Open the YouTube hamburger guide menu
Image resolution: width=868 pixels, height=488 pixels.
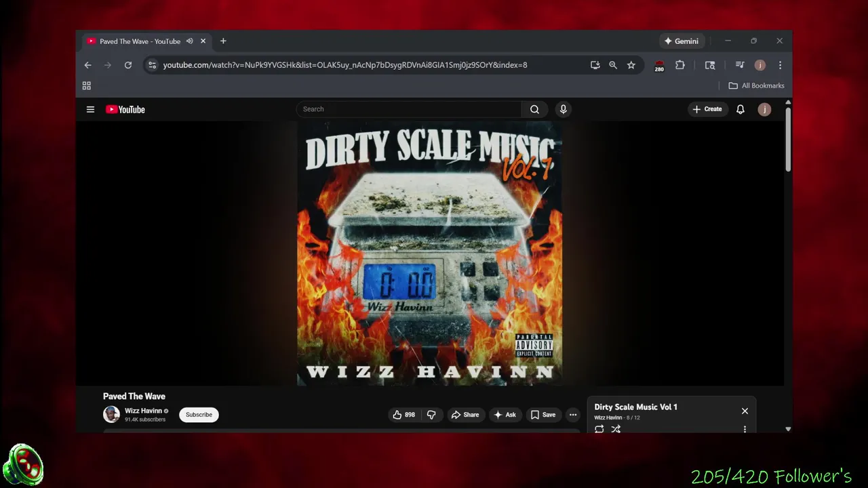[x=90, y=109]
